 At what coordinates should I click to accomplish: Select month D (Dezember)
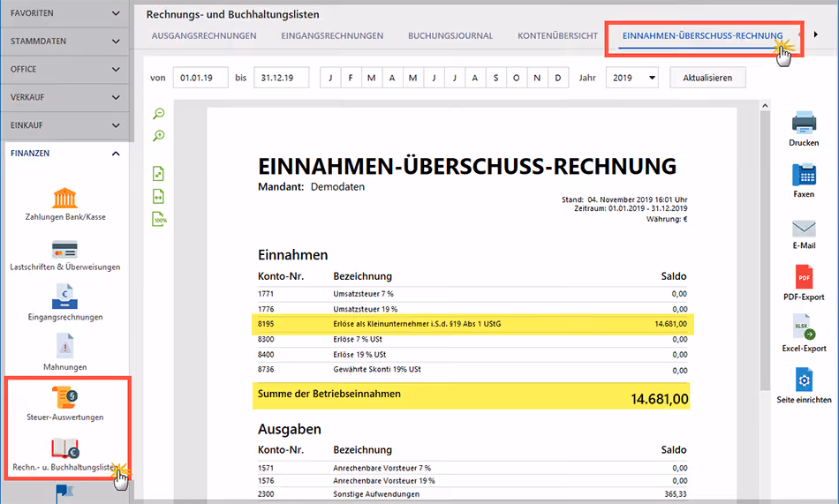coord(558,78)
